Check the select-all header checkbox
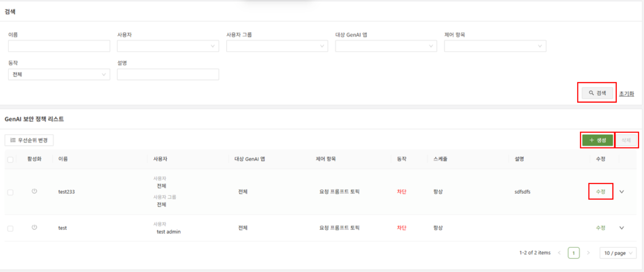The width and height of the screenshot is (644, 272). [10, 159]
